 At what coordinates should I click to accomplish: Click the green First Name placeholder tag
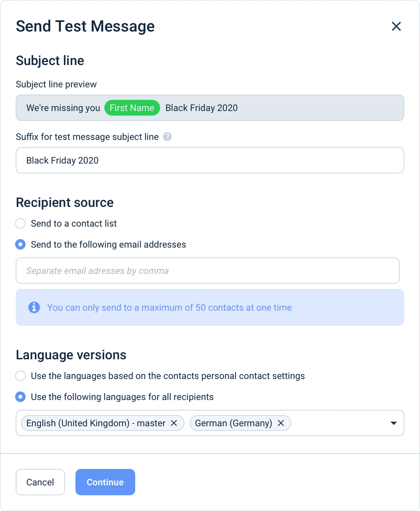(x=132, y=108)
